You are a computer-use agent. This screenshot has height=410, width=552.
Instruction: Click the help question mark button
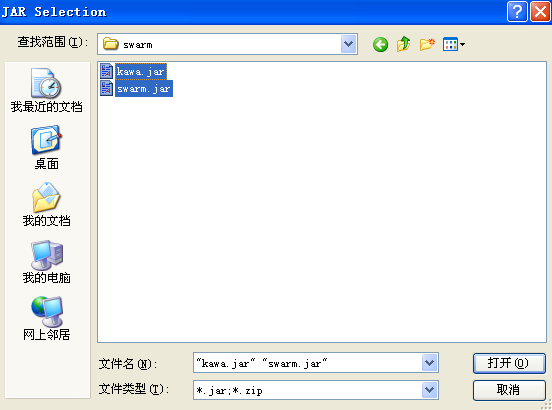pos(517,12)
